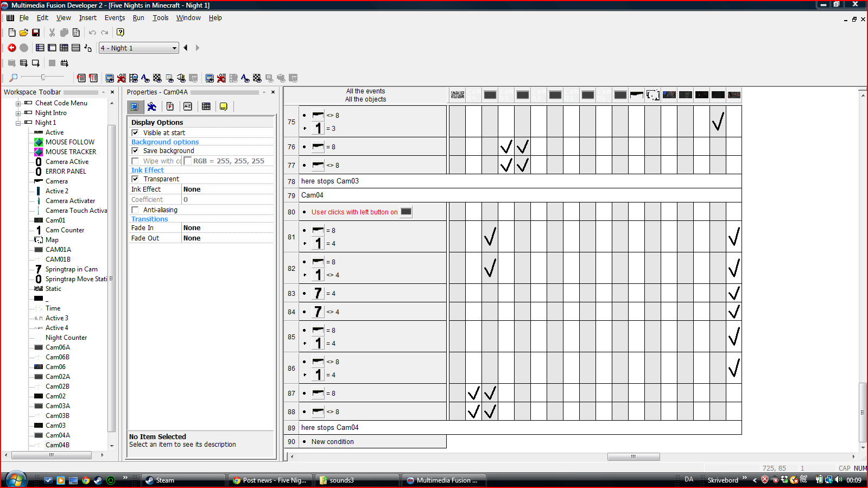This screenshot has height=488, width=868.
Task: Click the storyboard-controls show filter icon
Action: click(x=134, y=78)
